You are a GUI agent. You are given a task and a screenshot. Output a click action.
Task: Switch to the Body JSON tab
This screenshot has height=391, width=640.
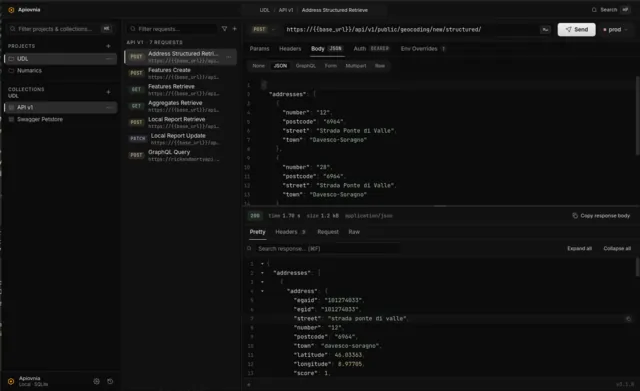327,49
